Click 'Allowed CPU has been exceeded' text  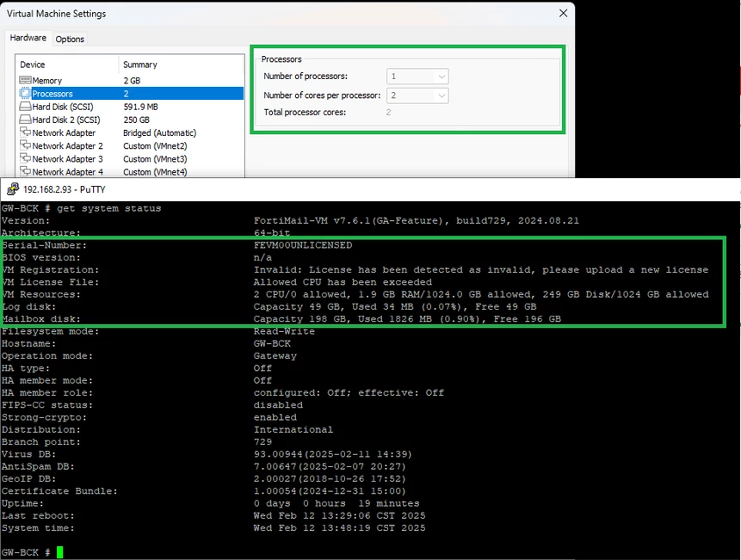coord(343,282)
